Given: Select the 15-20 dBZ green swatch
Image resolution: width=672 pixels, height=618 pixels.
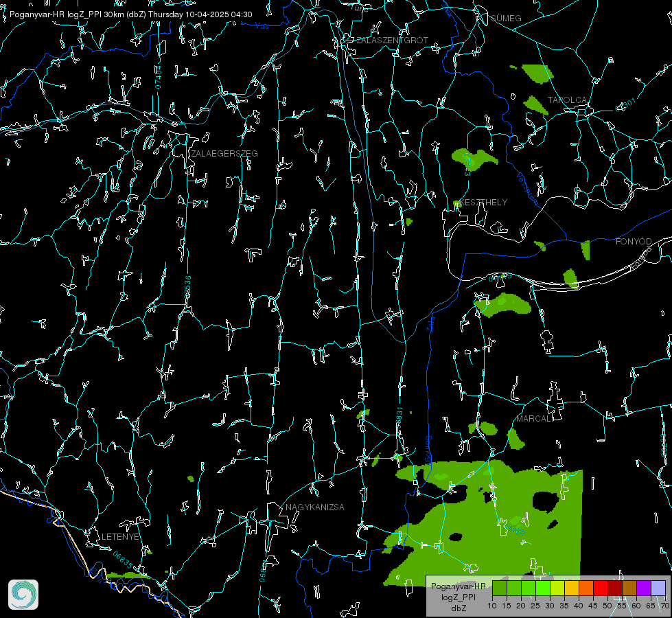Looking at the screenshot, I should (x=514, y=588).
